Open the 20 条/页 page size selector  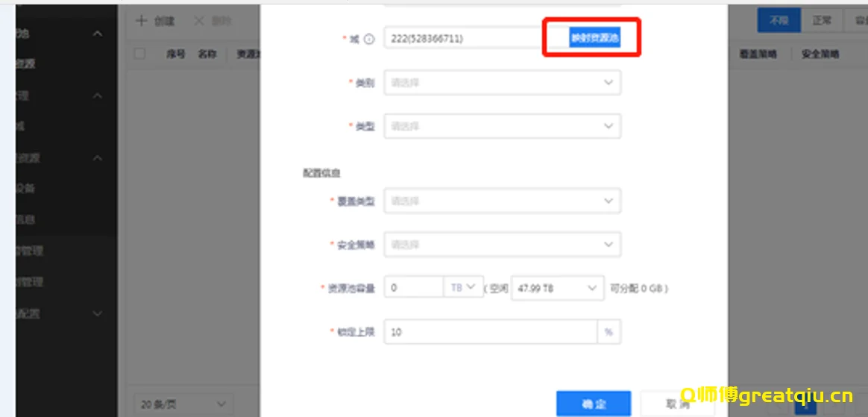[182, 404]
